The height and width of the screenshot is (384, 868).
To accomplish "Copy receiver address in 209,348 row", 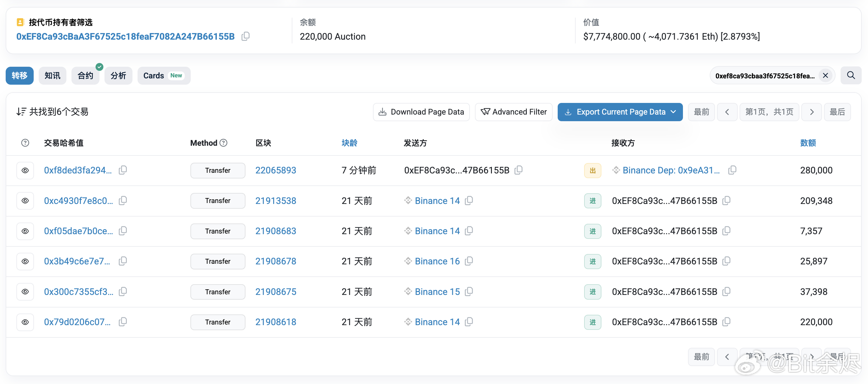I will (x=726, y=200).
